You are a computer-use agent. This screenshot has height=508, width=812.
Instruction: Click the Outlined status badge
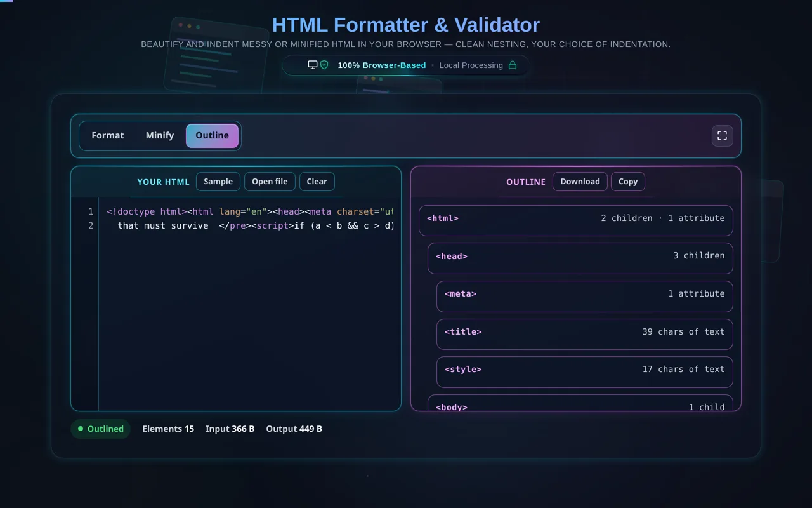click(101, 429)
